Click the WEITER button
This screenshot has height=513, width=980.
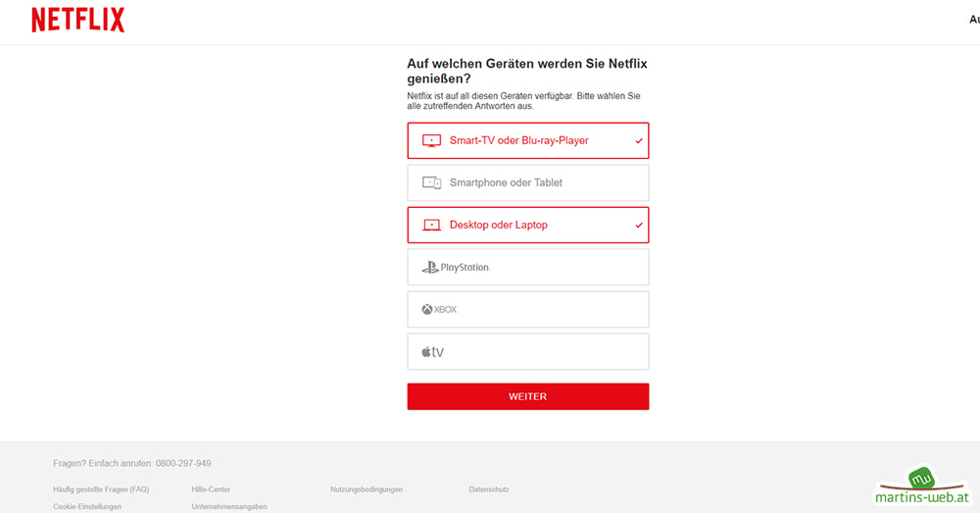528,396
